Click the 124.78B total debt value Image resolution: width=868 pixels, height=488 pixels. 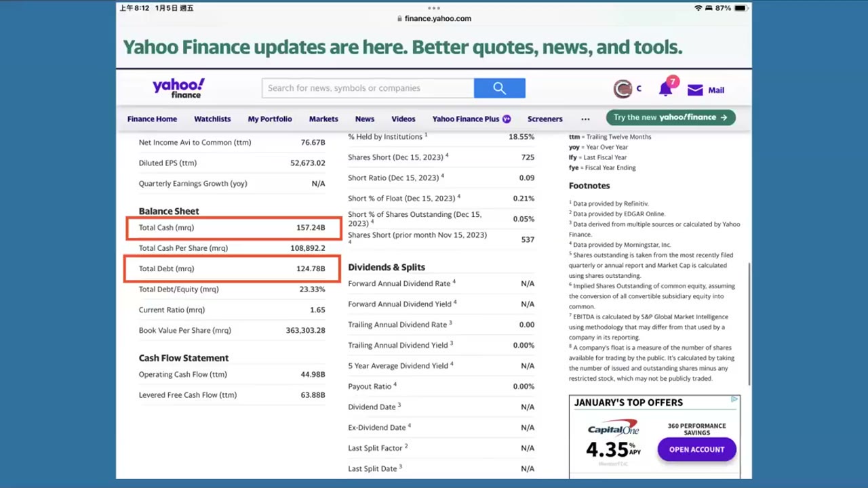(x=311, y=269)
